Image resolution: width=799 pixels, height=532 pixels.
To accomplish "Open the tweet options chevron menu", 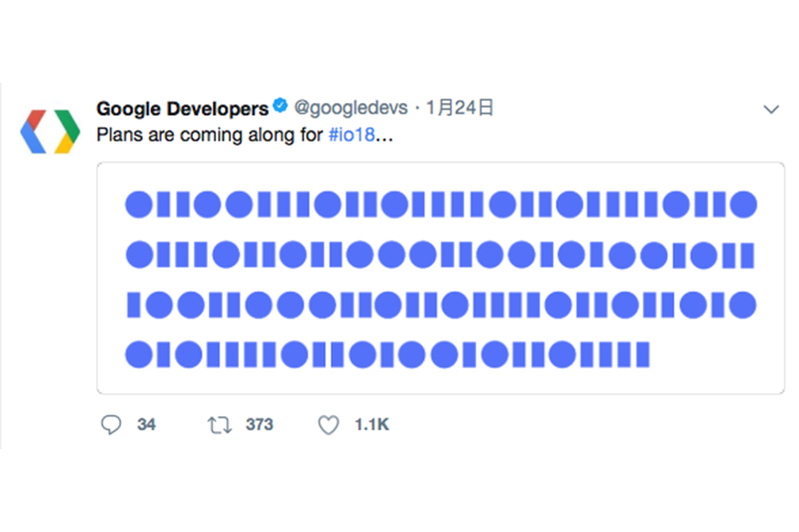I will click(770, 108).
